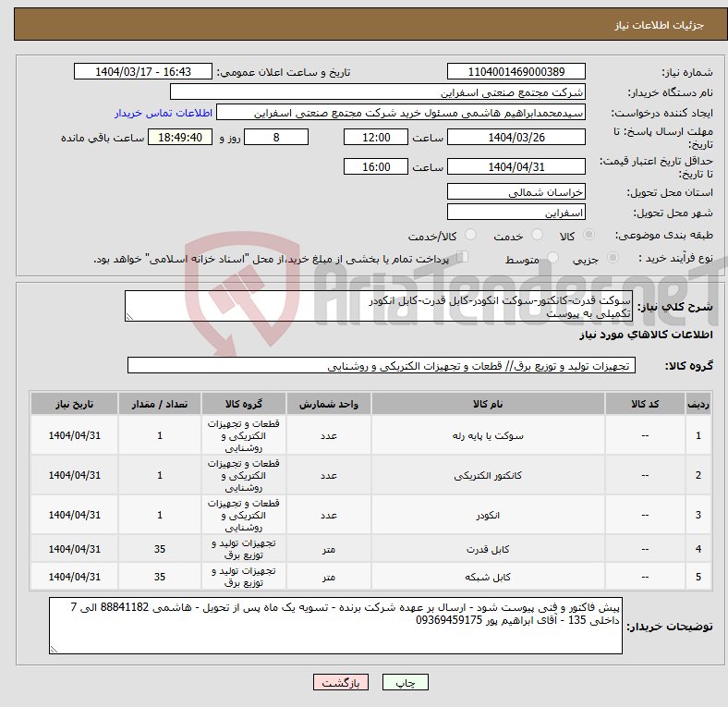Select the خدمت radio button
Screen dimensions: 728x707
[x=537, y=235]
